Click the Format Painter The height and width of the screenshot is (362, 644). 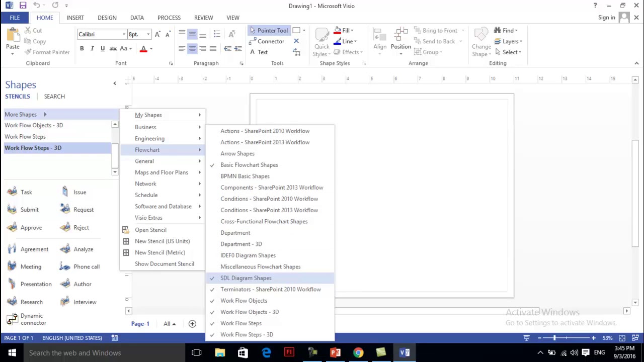(46, 52)
